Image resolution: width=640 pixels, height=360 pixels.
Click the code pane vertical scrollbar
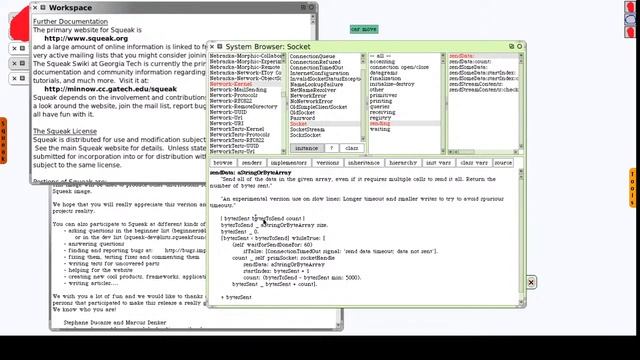point(521,238)
